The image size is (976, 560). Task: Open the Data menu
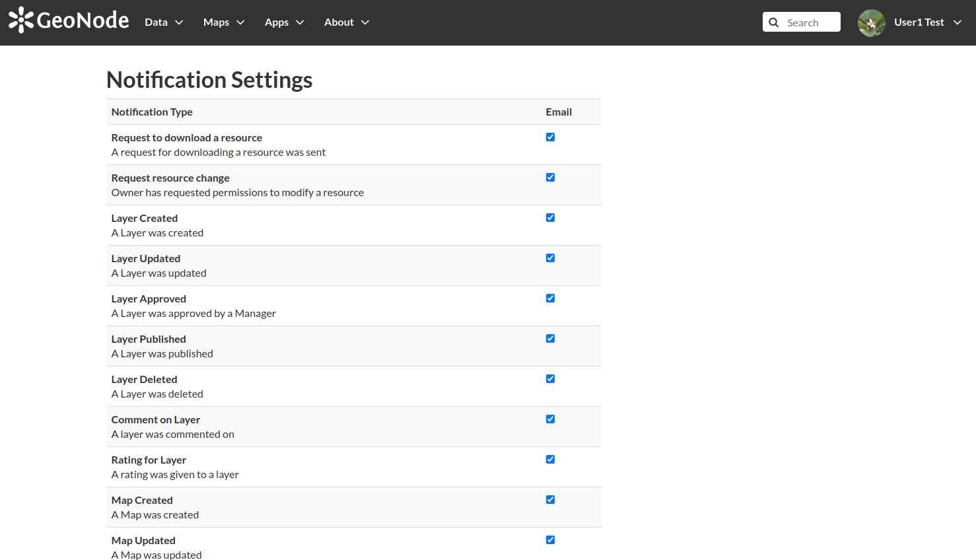pos(164,22)
